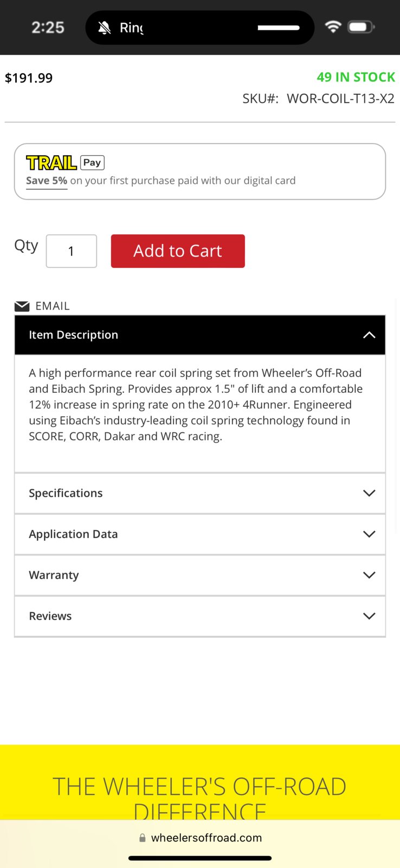
Task: Tap the envelope email icon
Action: pyautogui.click(x=22, y=306)
